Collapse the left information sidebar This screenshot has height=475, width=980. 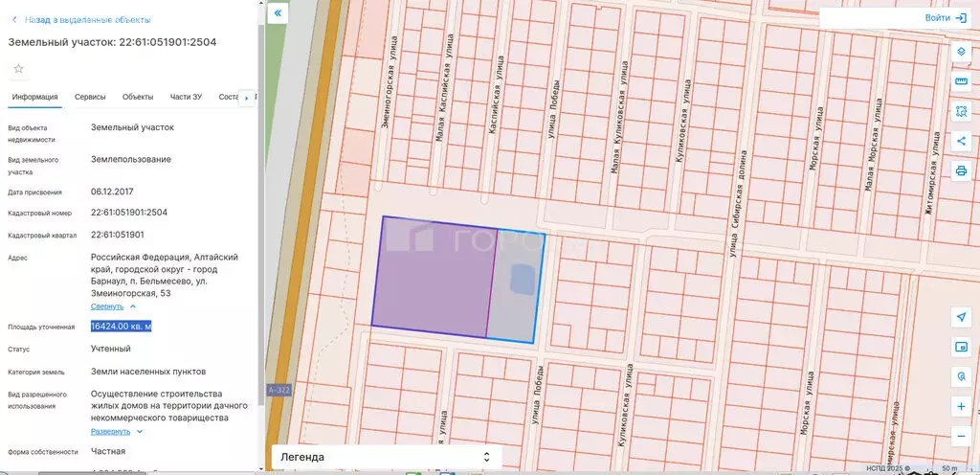(x=278, y=13)
